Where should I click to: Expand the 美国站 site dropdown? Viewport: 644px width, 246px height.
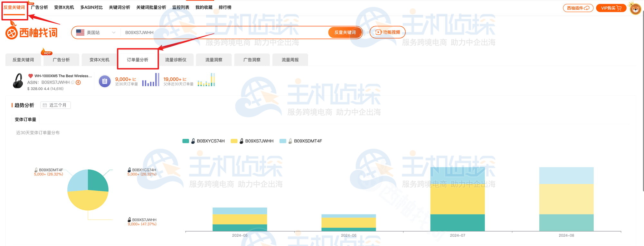click(x=96, y=32)
